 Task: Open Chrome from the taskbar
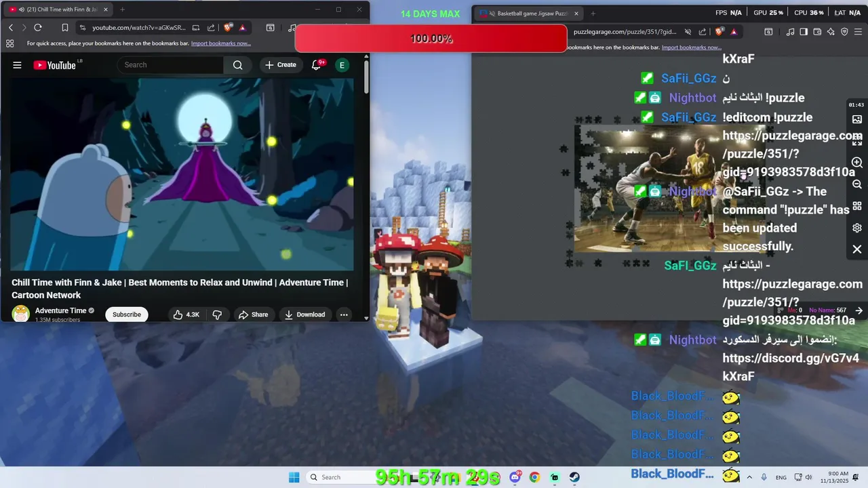tap(534, 477)
